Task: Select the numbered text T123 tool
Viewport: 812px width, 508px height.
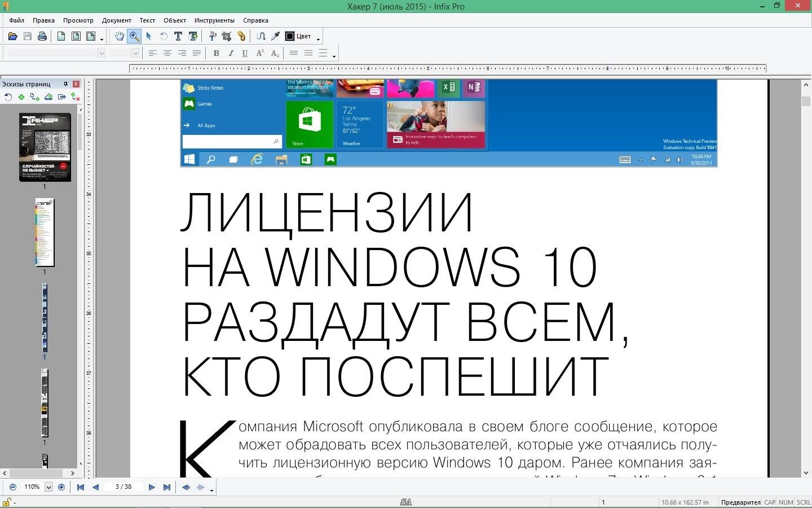Action: [213, 36]
